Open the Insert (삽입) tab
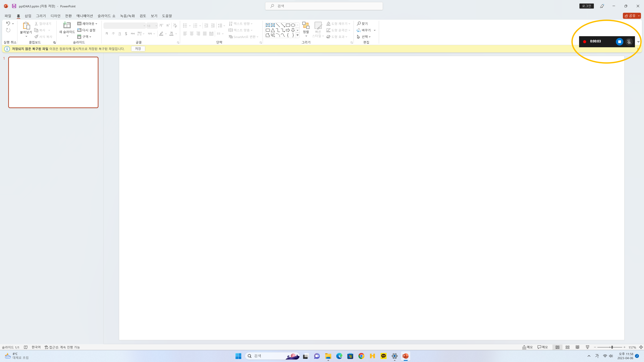 28,16
